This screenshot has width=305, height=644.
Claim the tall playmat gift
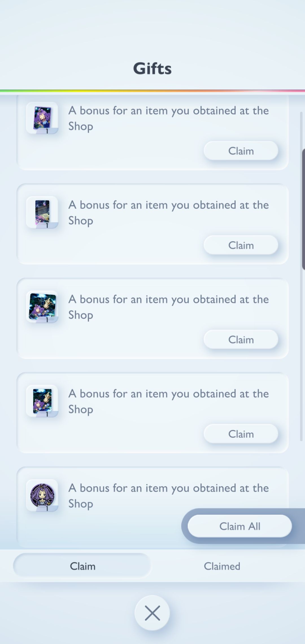click(x=241, y=245)
